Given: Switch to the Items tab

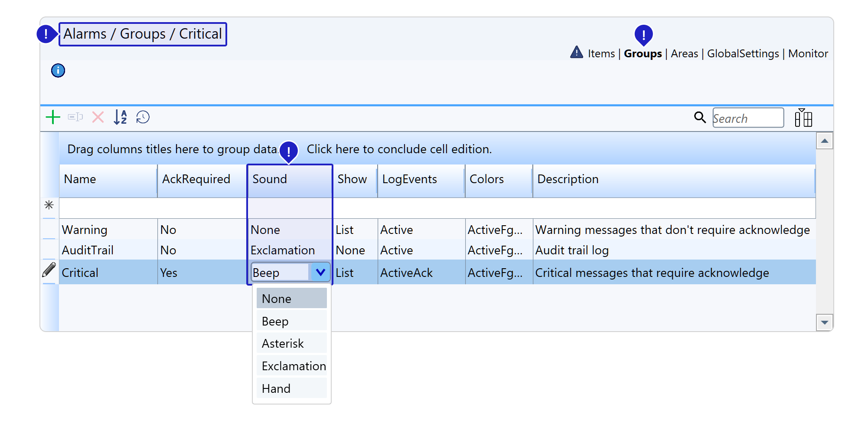Looking at the screenshot, I should click(601, 54).
